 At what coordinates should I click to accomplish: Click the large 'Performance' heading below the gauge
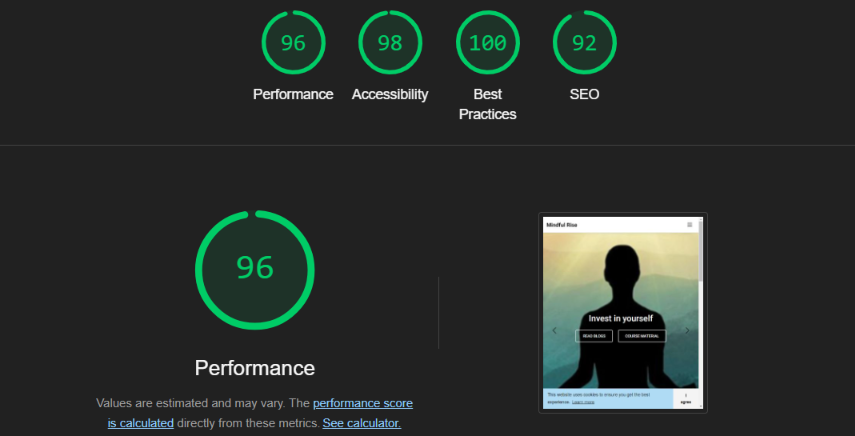pos(255,368)
